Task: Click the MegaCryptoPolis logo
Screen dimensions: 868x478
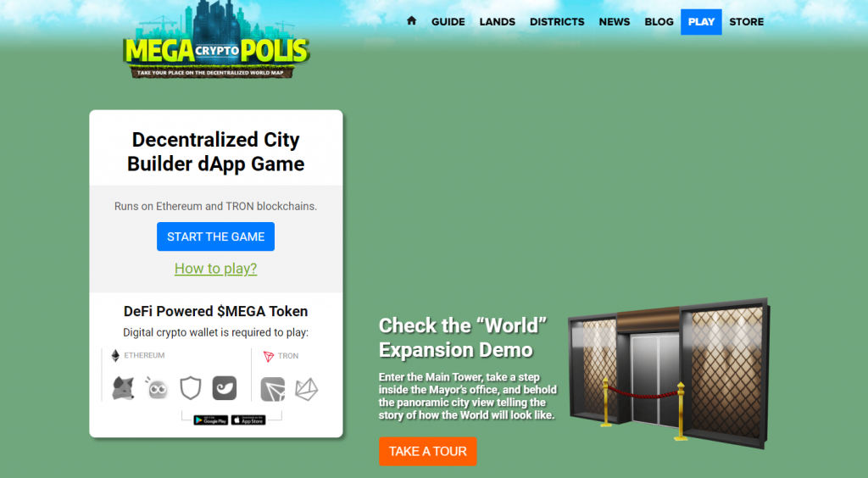Action: click(216, 40)
